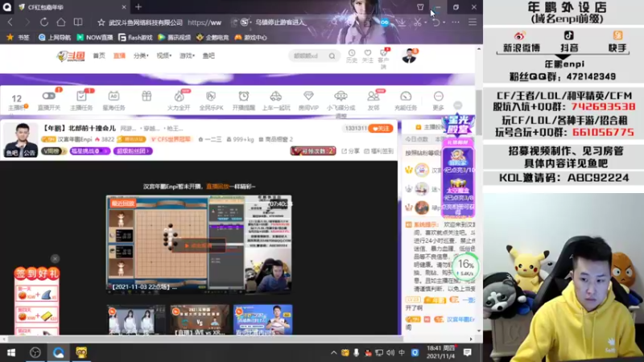Screen dimensions: 644x362
Task: Open streamer's 公告 label under avatar
Action: [x=30, y=153]
